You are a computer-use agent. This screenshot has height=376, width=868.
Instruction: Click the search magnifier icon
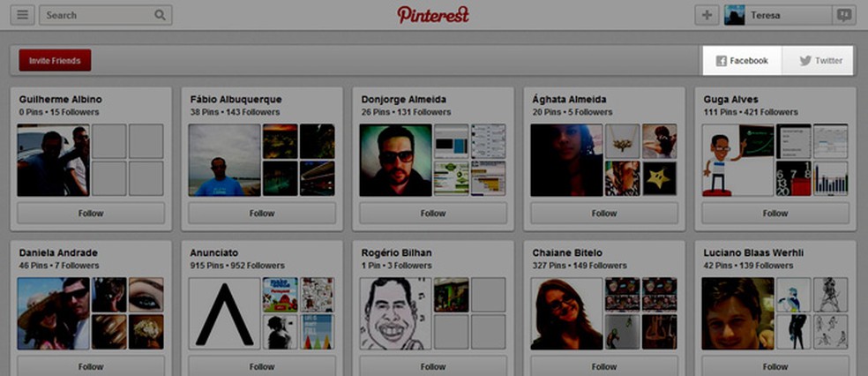[x=160, y=15]
